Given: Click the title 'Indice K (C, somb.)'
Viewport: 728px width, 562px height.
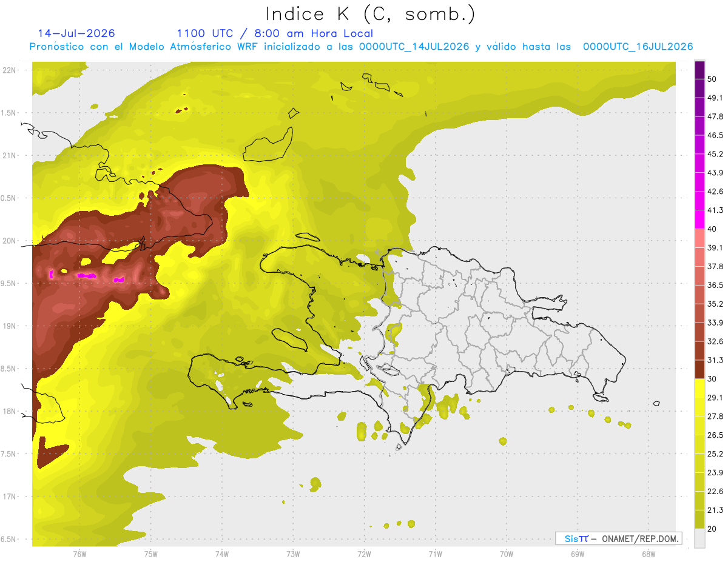Looking at the screenshot, I should [x=370, y=14].
